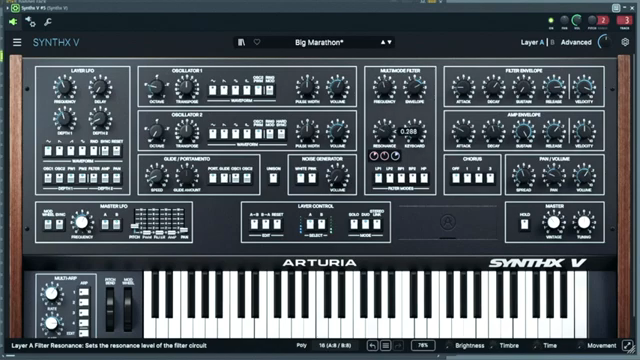Toggle the Hold switch in Master section

coord(524,224)
